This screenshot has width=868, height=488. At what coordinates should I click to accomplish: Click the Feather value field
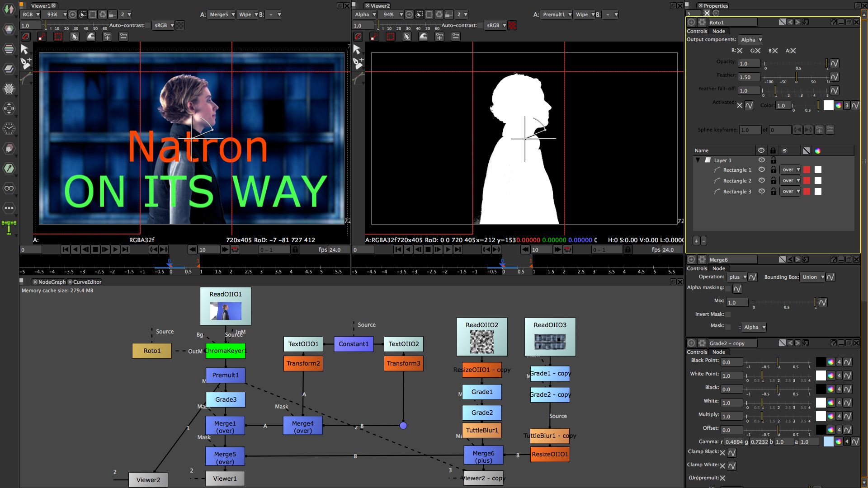[x=749, y=77]
